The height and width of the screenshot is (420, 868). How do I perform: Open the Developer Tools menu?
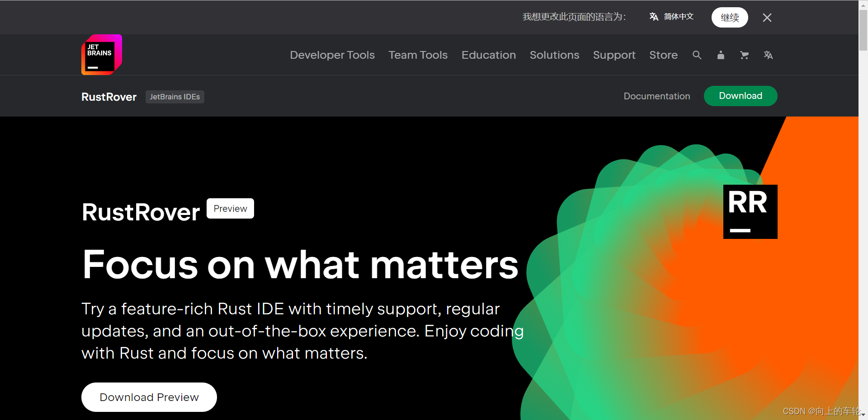pyautogui.click(x=332, y=55)
